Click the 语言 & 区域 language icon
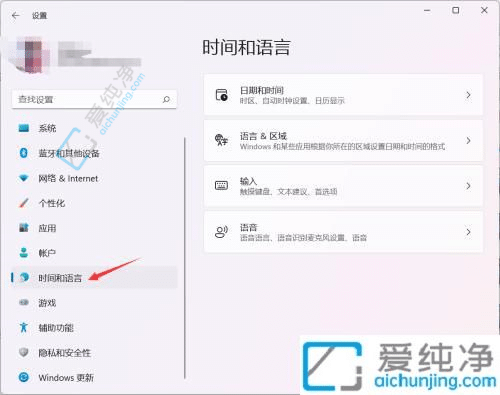Screen dimensions: 500x395 click(x=222, y=140)
